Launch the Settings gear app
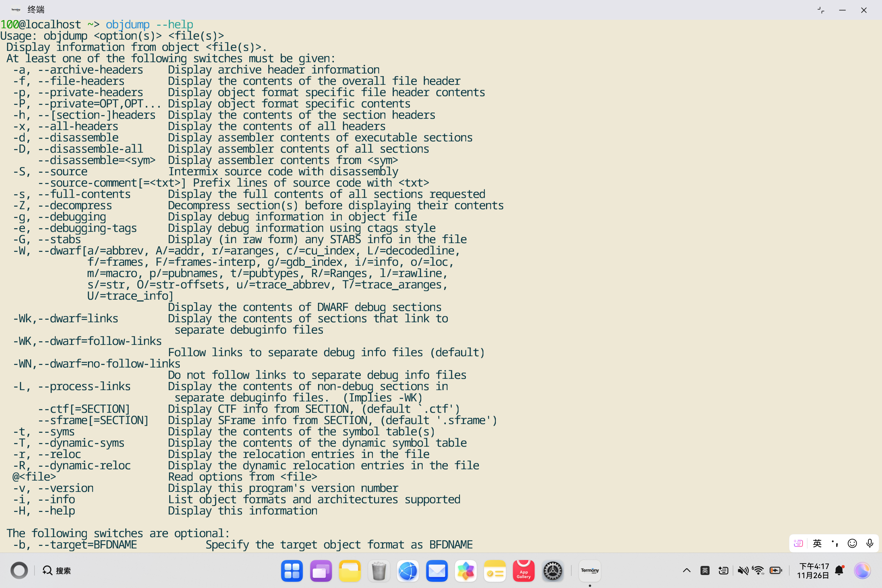882x588 pixels. click(552, 571)
